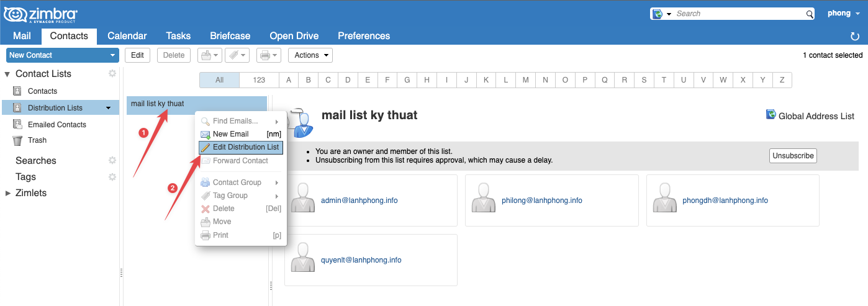Screen dimensions: 868x306
Task: Choose Find Emails in context menu
Action: point(240,121)
